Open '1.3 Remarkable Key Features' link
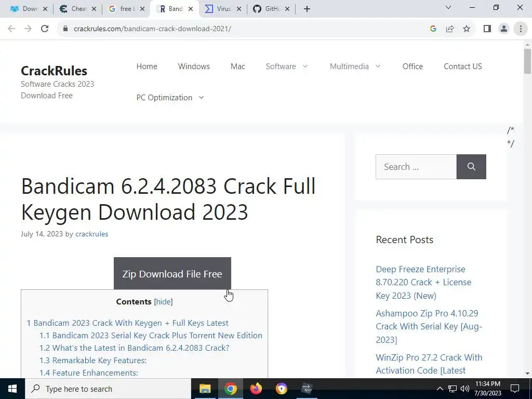This screenshot has width=532, height=399. [x=93, y=361]
